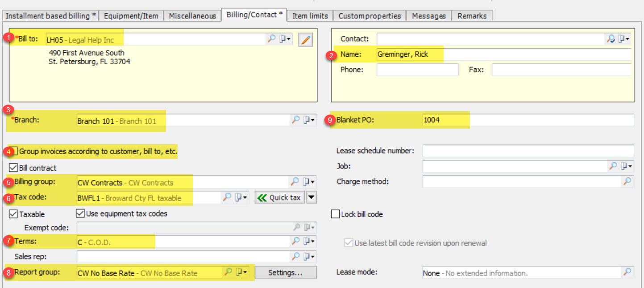Switch to the Equipment/Item tab
Screen dimensions: 644x288
click(x=131, y=16)
